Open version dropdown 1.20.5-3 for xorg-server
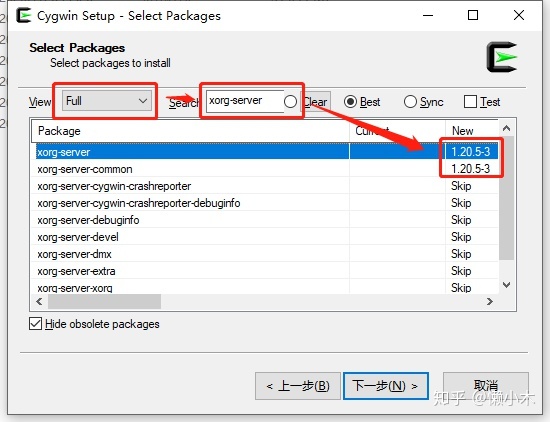This screenshot has width=550, height=422. click(x=471, y=152)
